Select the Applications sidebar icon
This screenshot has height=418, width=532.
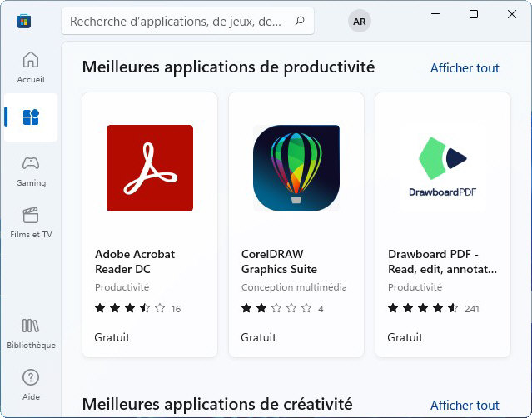[x=31, y=117]
